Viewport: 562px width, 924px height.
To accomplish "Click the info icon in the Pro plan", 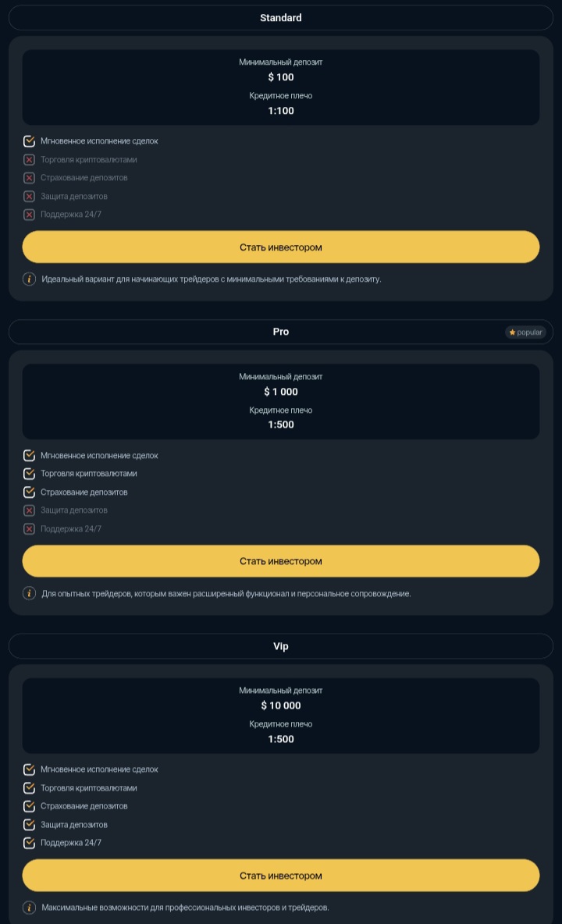I will click(x=30, y=593).
